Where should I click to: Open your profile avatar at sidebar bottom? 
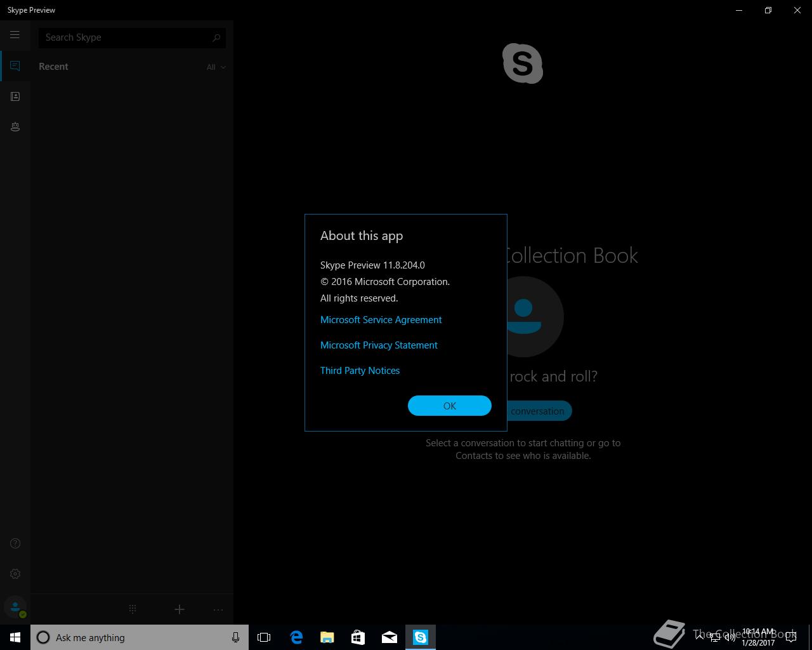coord(15,607)
